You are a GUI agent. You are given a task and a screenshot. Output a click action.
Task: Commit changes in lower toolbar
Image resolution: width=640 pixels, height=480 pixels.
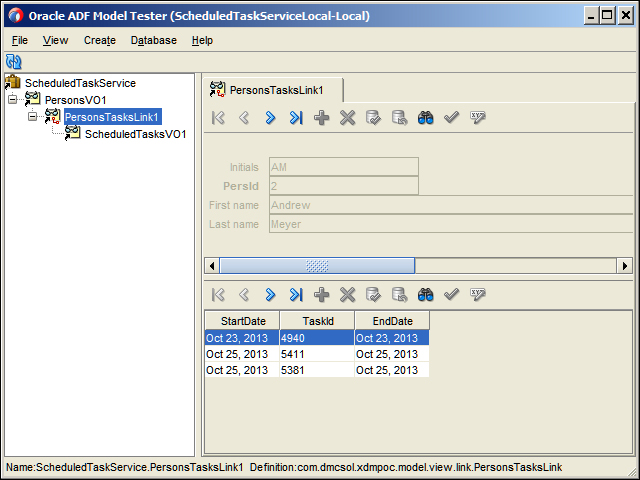click(x=373, y=294)
